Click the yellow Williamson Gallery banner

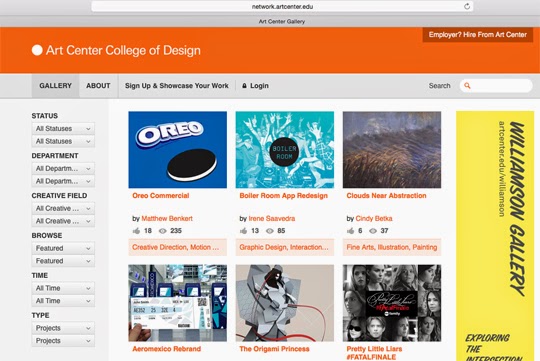click(495, 236)
